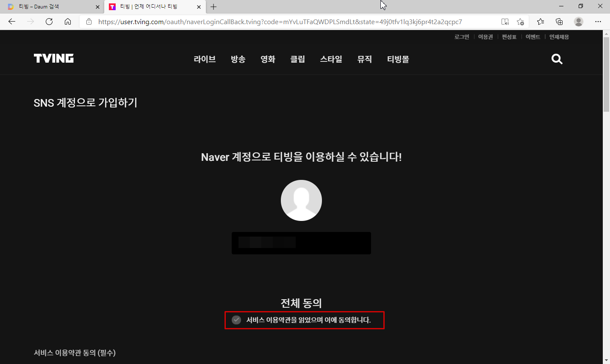View site security lock information
This screenshot has width=610, height=364.
pyautogui.click(x=89, y=22)
